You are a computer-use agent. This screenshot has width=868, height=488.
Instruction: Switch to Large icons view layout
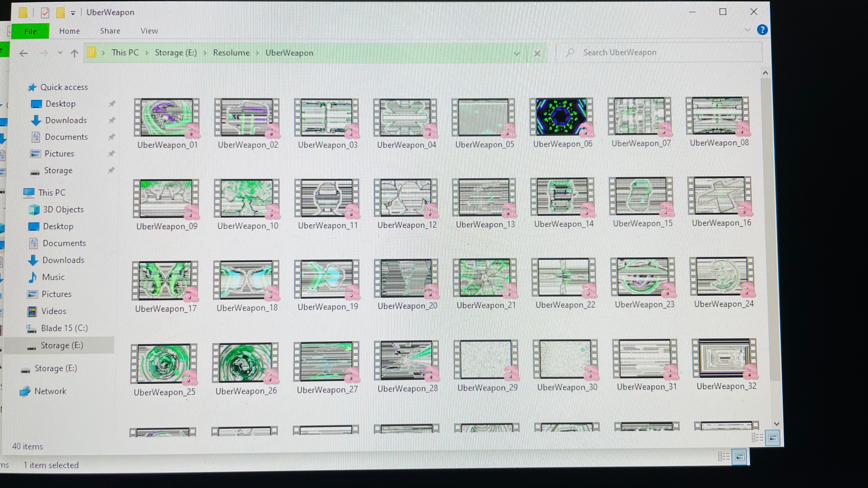(773, 438)
